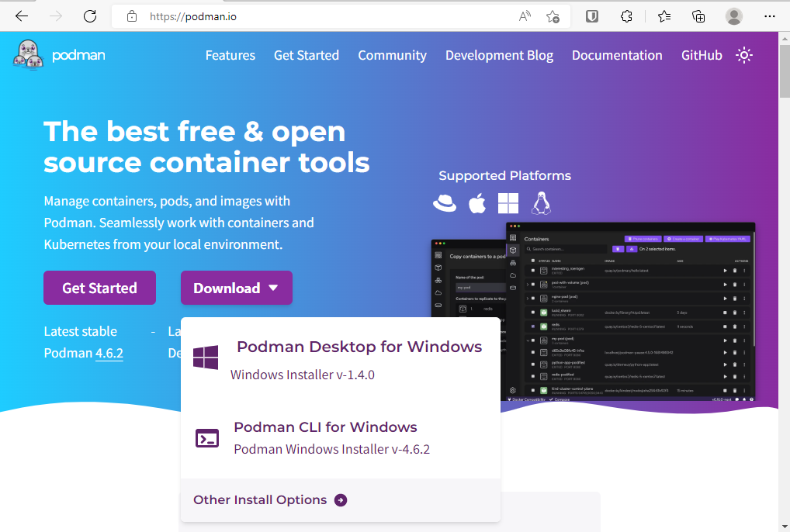Open Read Aloud in the address bar
This screenshot has height=532, width=790.
tap(525, 16)
